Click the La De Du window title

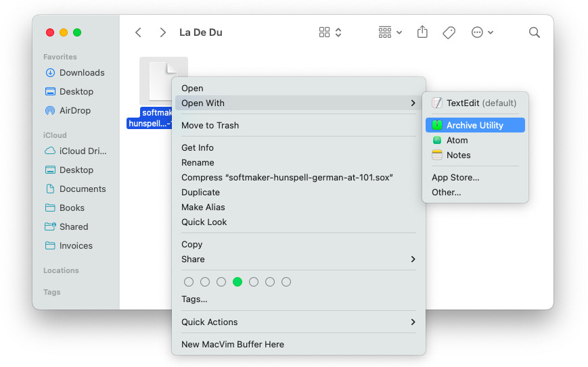click(201, 32)
